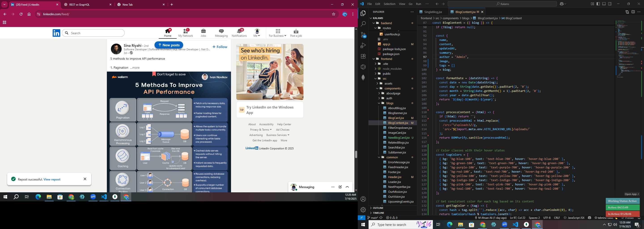Open changes icon in editor toolbar

[627, 12]
